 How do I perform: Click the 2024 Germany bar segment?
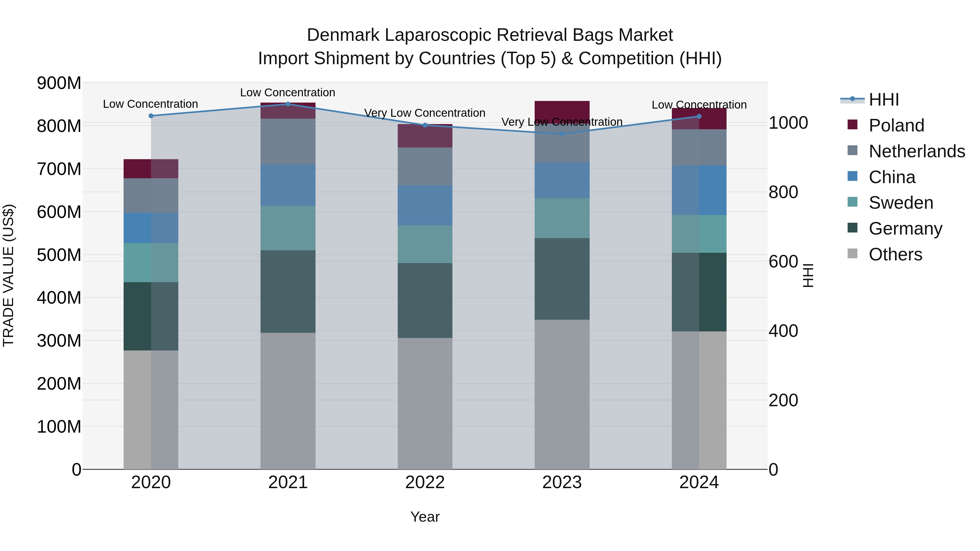click(699, 292)
